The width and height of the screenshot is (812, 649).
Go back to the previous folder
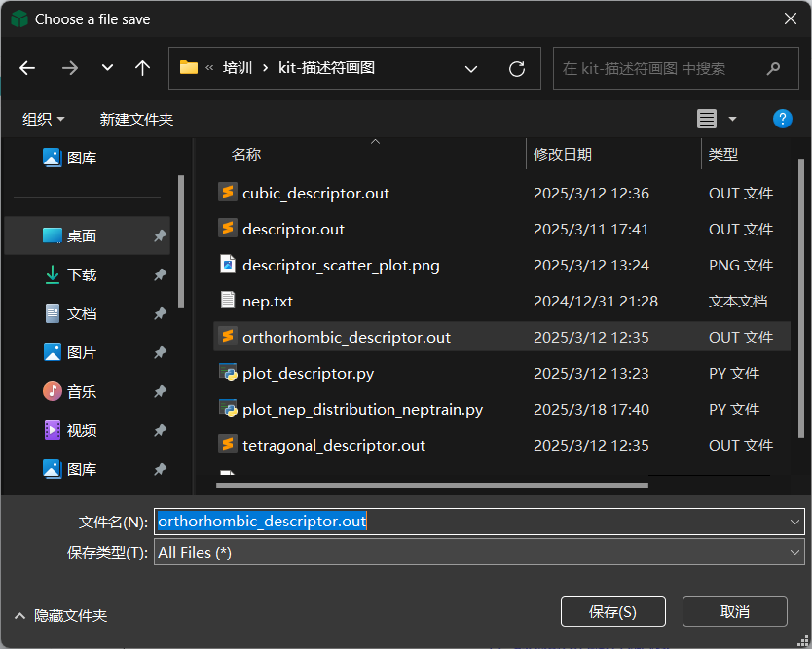point(27,68)
